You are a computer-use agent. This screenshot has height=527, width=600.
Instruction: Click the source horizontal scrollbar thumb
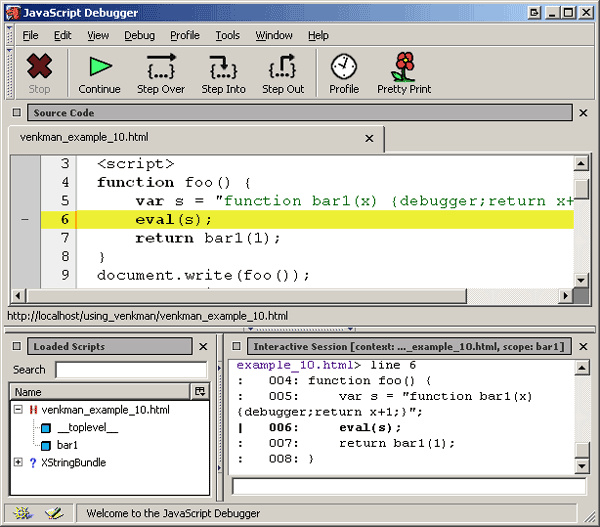(246, 296)
